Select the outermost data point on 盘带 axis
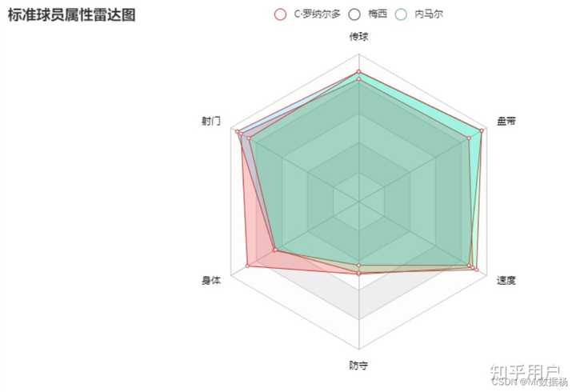This screenshot has height=392, width=576. click(482, 130)
